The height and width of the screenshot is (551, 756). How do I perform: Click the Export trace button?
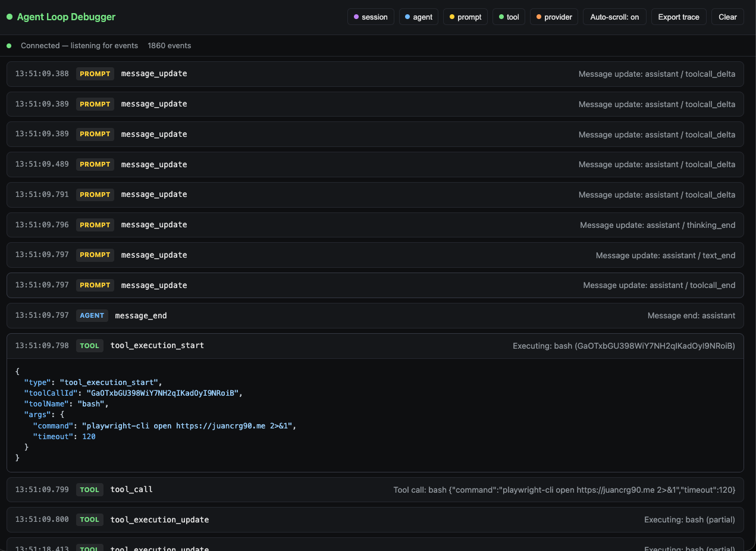(679, 17)
